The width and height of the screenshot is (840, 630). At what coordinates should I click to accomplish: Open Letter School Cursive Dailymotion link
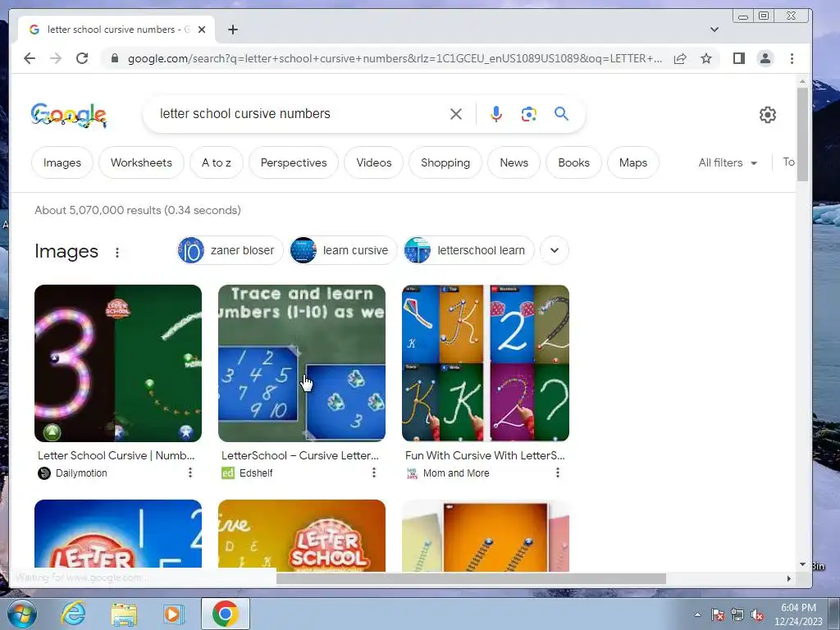pyautogui.click(x=116, y=455)
